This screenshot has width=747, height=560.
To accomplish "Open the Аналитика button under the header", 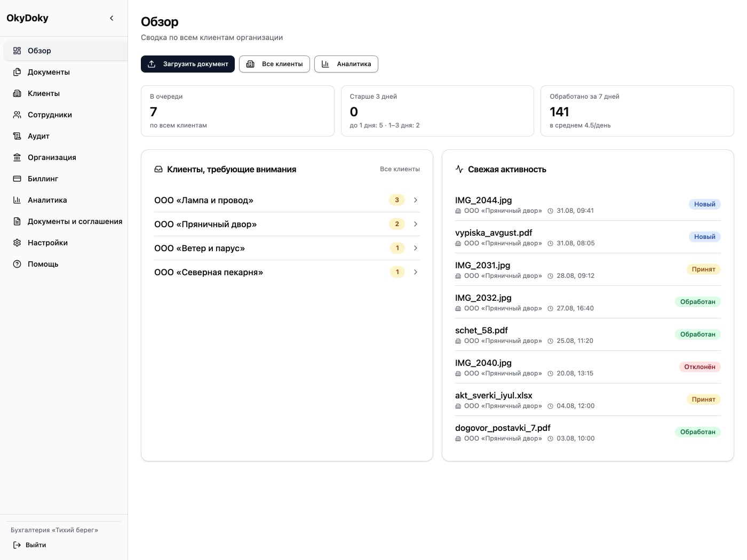I will tap(346, 64).
